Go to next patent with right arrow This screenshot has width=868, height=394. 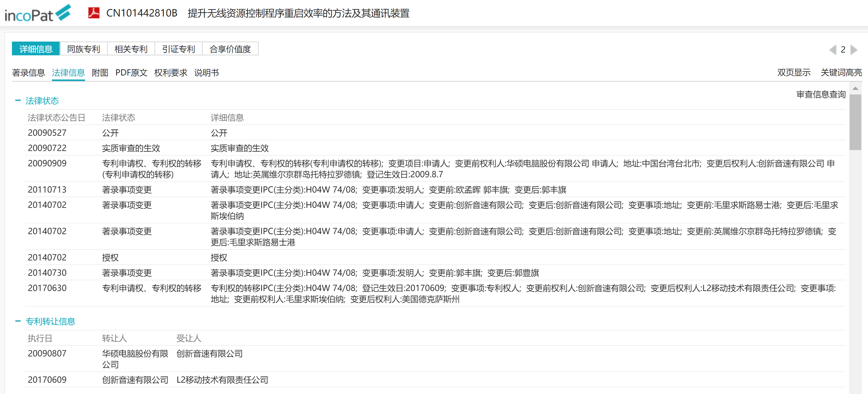(854, 50)
